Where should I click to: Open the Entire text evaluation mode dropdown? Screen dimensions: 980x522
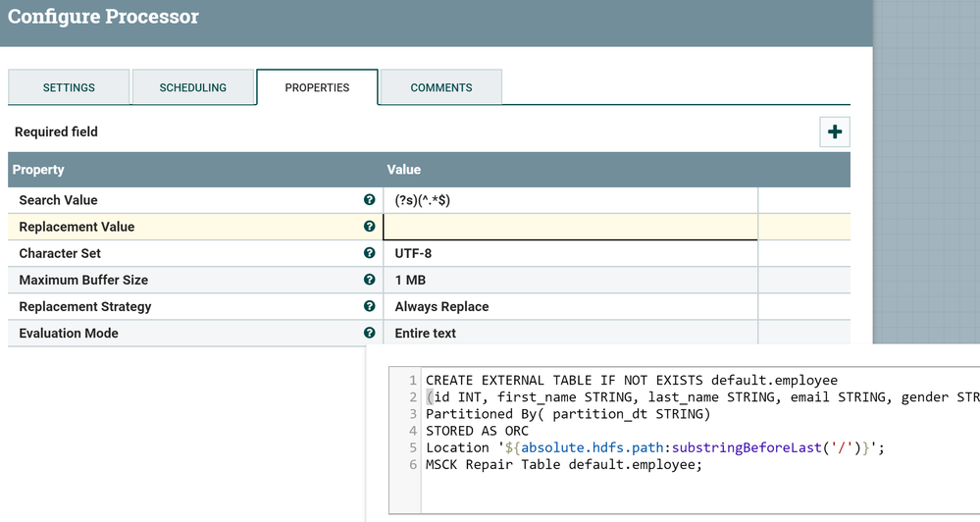click(x=569, y=333)
